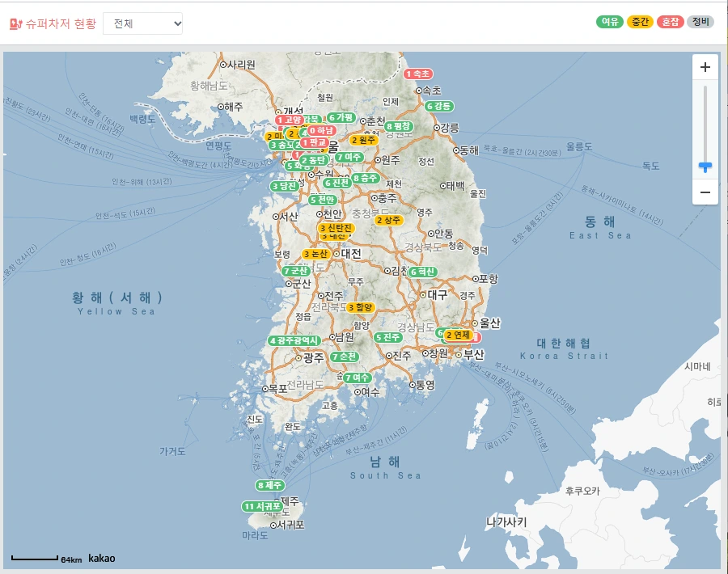Open the 8 충주 charger marker
728x574 pixels.
click(366, 178)
